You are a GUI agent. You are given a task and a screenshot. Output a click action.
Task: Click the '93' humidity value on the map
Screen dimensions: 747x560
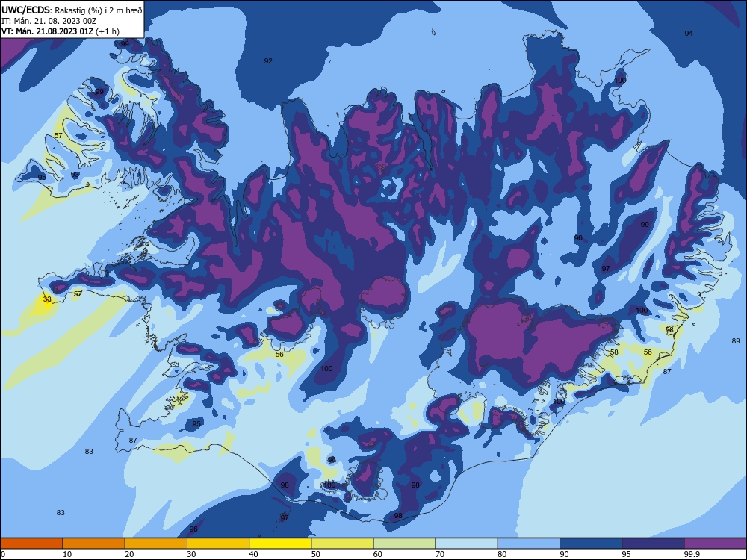pyautogui.click(x=75, y=175)
